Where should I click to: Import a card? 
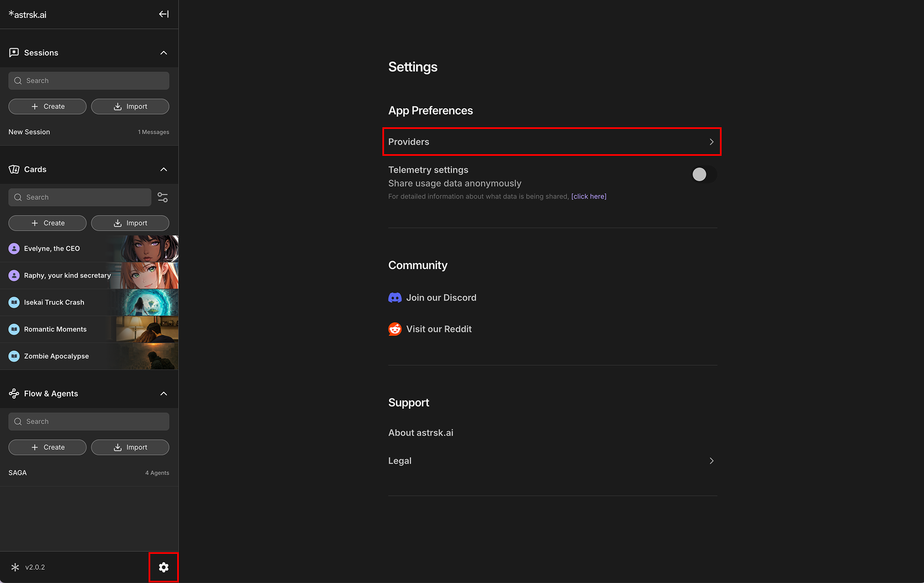(x=130, y=223)
